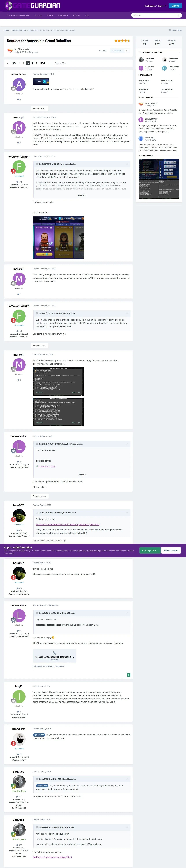
Task: Click GOSPODIN avatar in top posters
Action: click(x=164, y=68)
